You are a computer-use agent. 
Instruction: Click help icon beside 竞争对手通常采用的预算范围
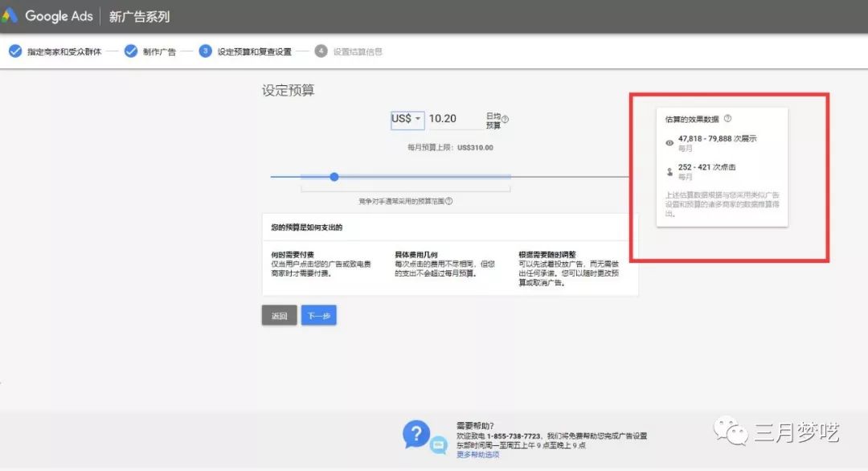coord(448,202)
